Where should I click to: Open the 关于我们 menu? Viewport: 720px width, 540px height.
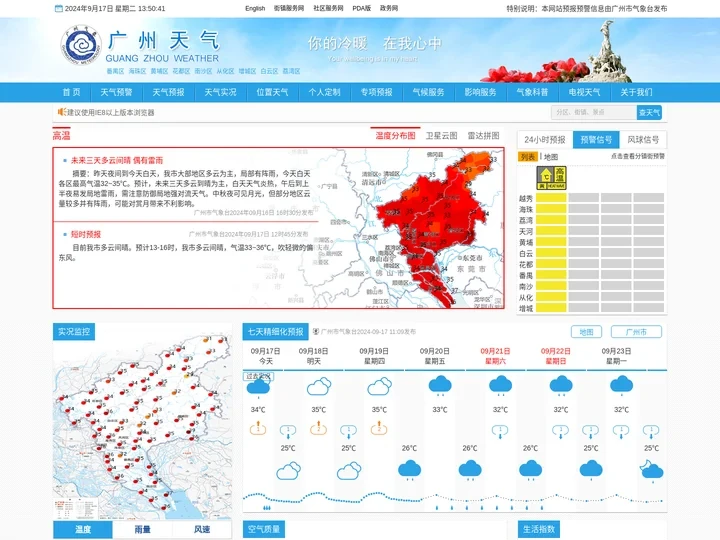[x=636, y=92]
